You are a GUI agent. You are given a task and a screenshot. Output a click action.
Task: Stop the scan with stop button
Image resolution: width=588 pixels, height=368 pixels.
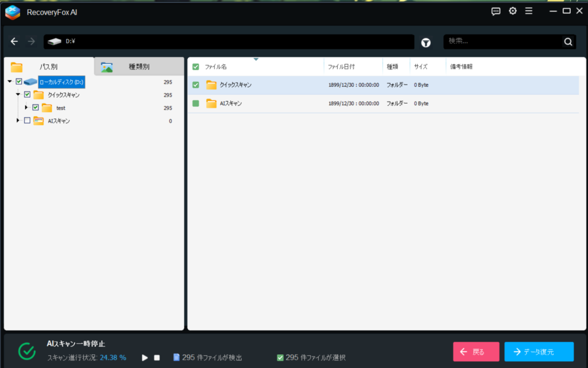[157, 358]
